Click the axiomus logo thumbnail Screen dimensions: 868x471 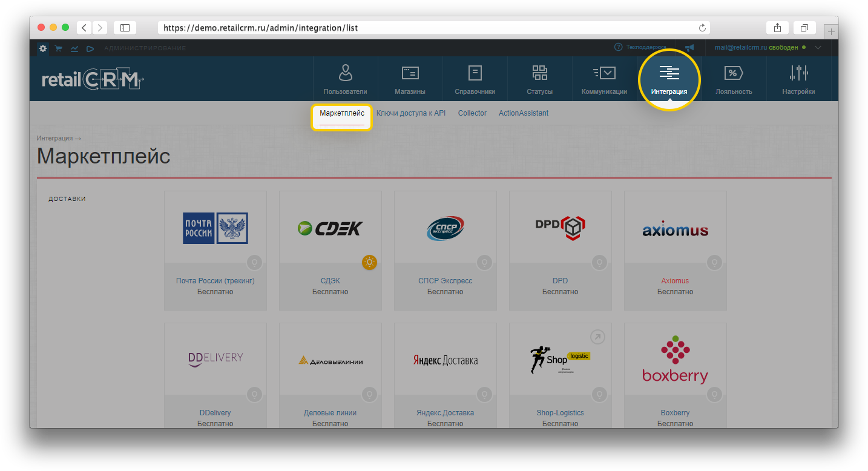pyautogui.click(x=676, y=230)
